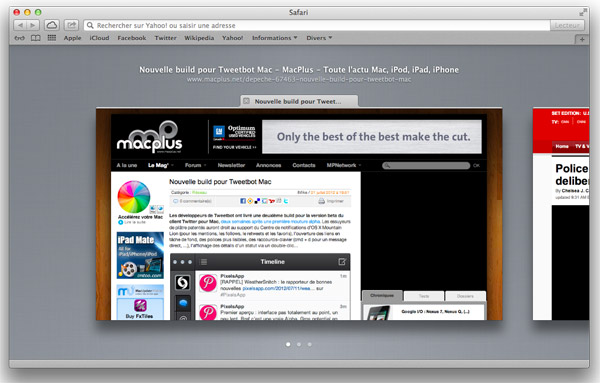Close the Nouvelle build pour Tweet tab
The image size is (600, 383).
tap(246, 101)
